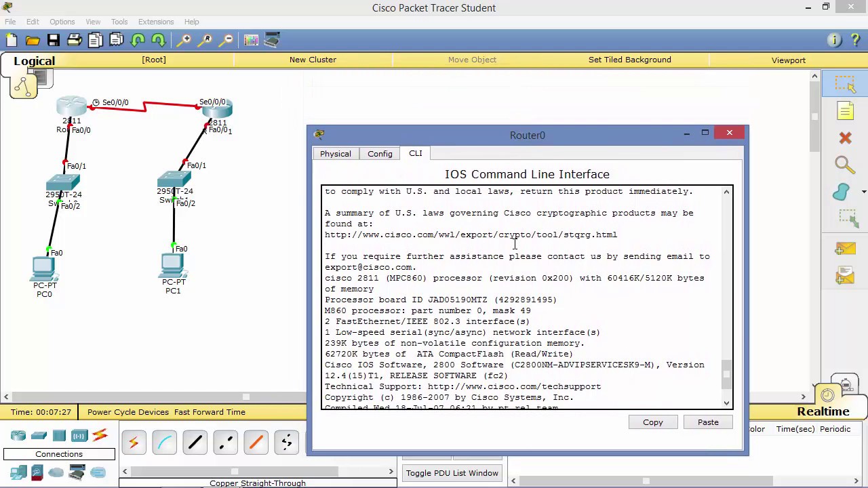Switch to the Realtime mode tab

823,411
